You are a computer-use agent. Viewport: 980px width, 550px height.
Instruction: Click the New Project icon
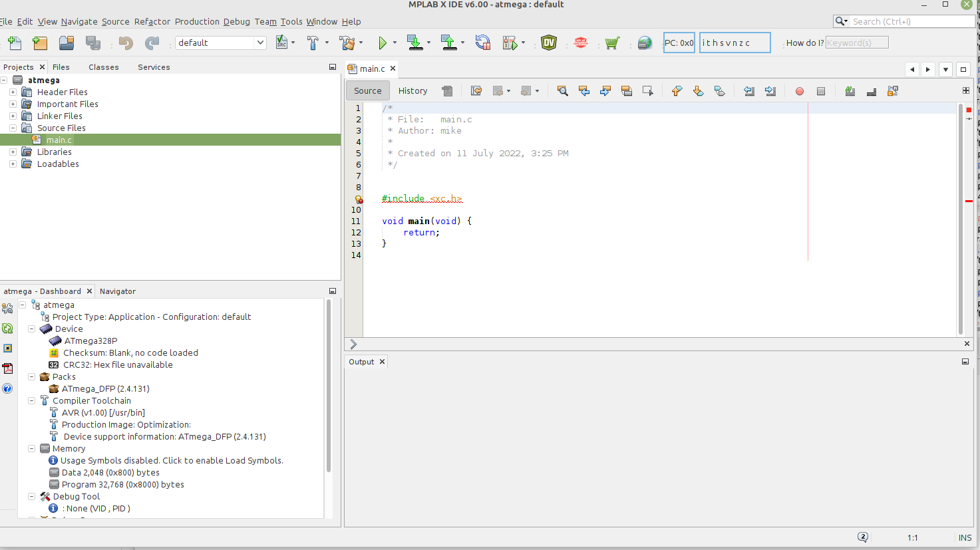tap(40, 43)
